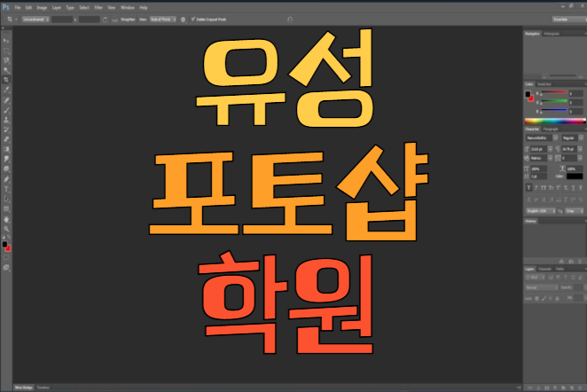Open the Image menu

[42, 7]
